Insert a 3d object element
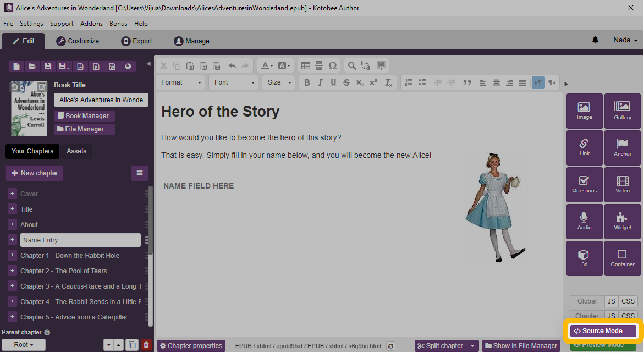This screenshot has width=644, height=353. [x=584, y=258]
